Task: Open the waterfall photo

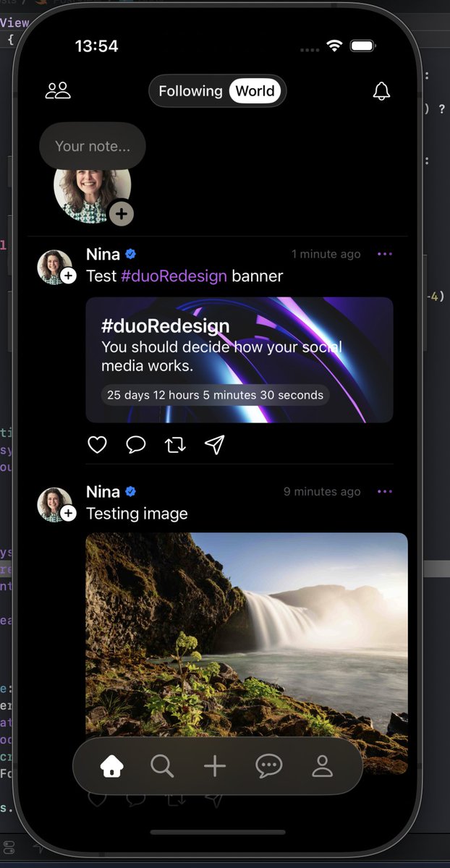Action: [x=247, y=655]
